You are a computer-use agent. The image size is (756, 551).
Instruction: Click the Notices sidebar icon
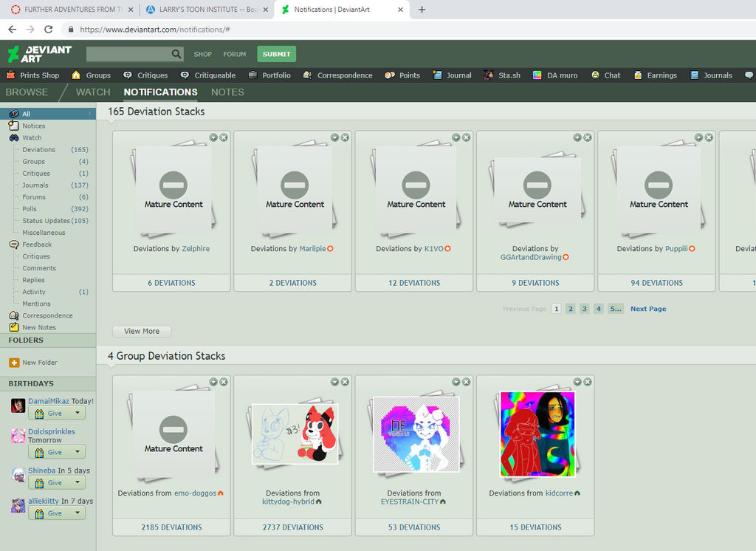click(13, 126)
